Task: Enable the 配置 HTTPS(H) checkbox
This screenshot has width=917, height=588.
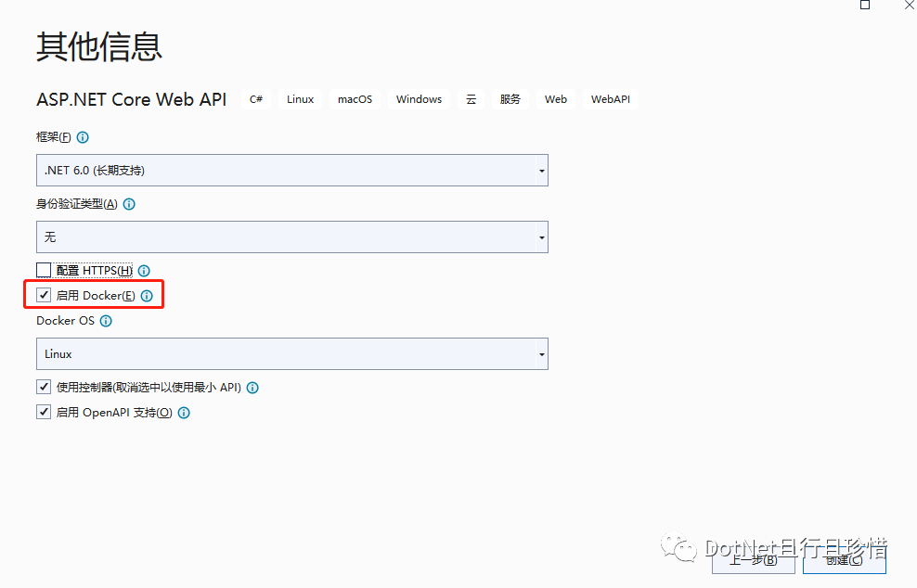Action: 44,270
